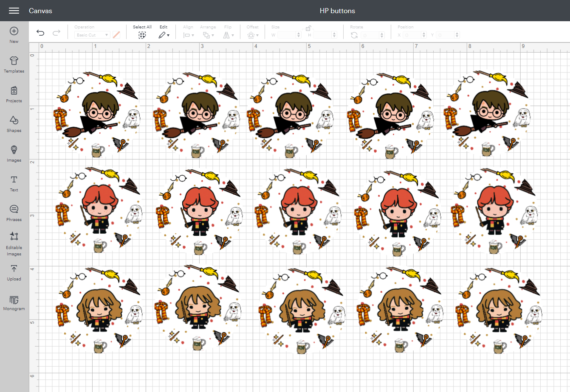Click the Position X input field
The width and height of the screenshot is (570, 392).
click(x=414, y=35)
